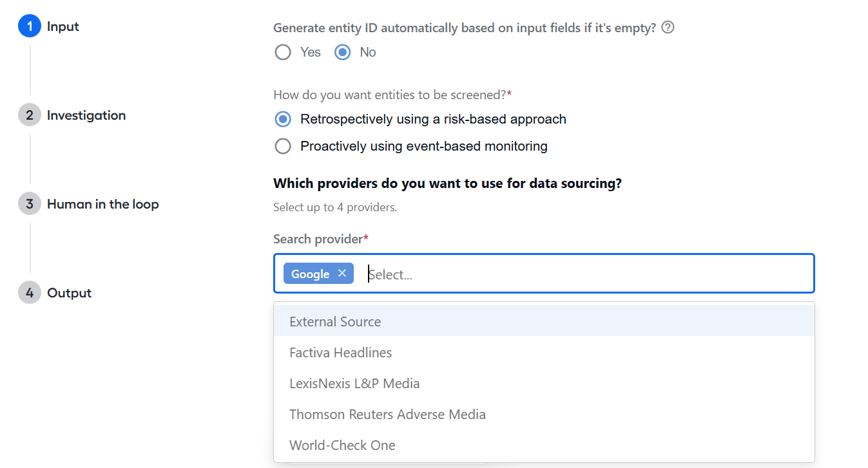Click the step 4 Output circle
This screenshot has width=868, height=468.
pyautogui.click(x=30, y=293)
